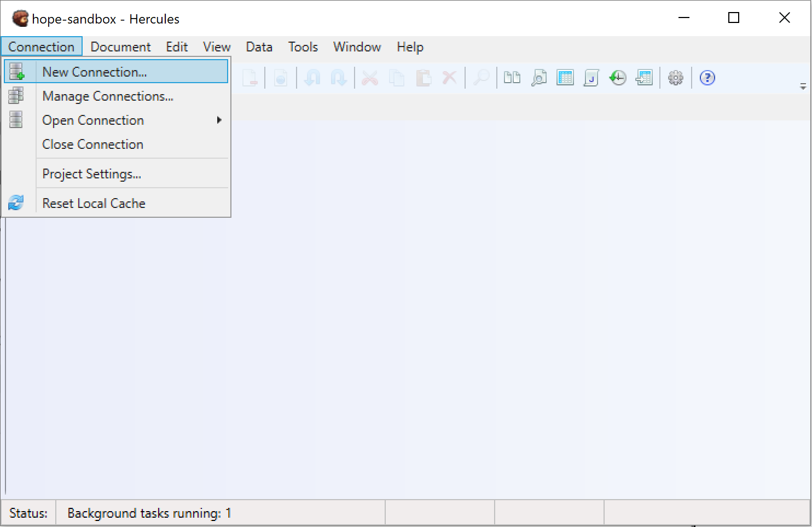Open the Help menu
This screenshot has width=812, height=527.
pos(410,47)
